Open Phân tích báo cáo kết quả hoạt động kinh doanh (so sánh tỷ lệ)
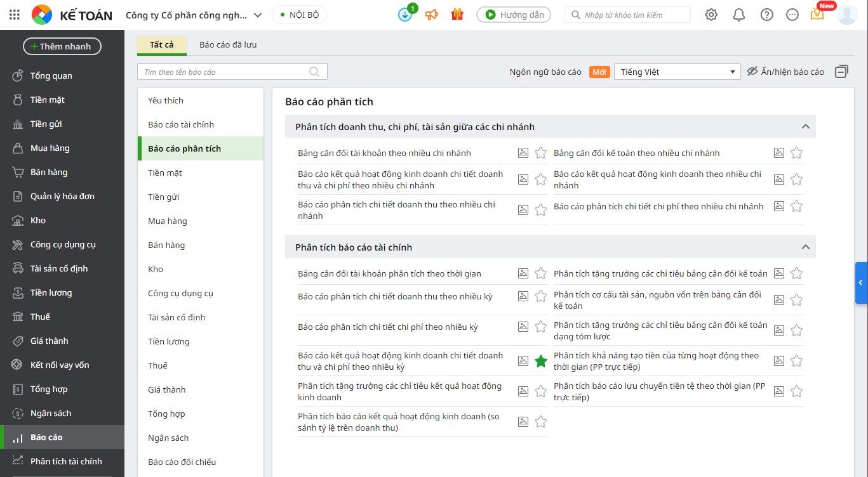Screen dimensions: 868x477 [x=399, y=422]
